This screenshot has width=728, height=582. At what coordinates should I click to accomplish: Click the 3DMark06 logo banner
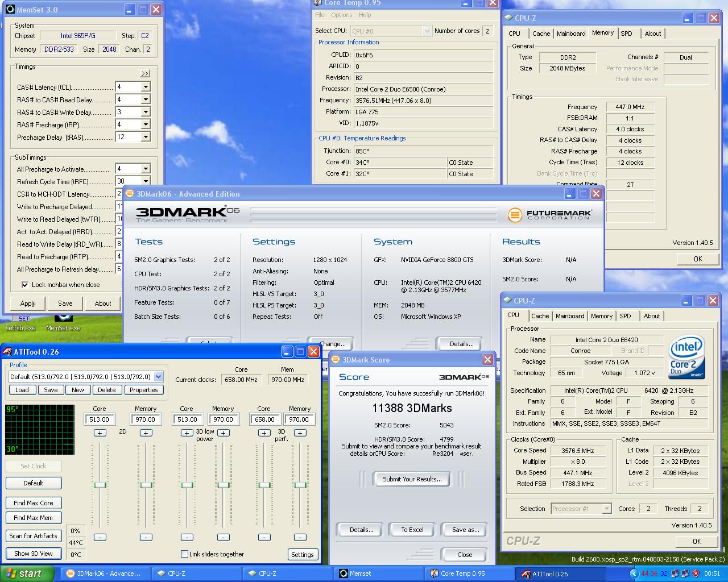point(188,214)
